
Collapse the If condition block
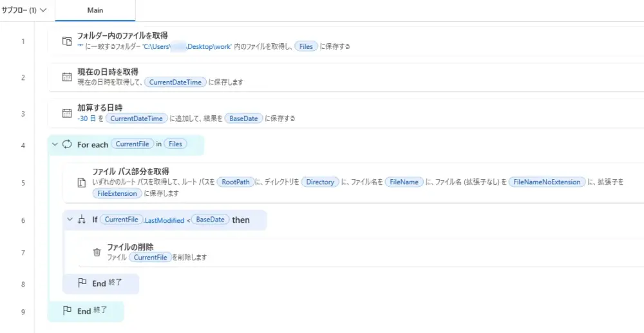(70, 220)
